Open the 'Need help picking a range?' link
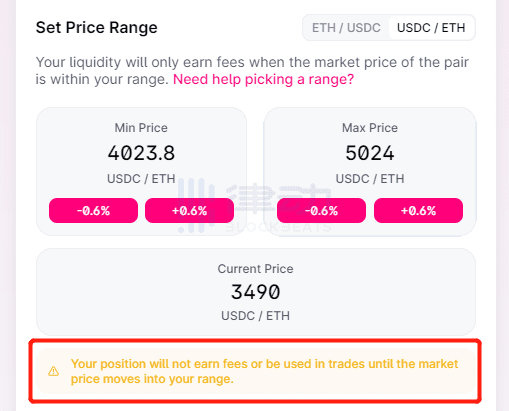Screen dimensions: 509x411 pos(263,79)
